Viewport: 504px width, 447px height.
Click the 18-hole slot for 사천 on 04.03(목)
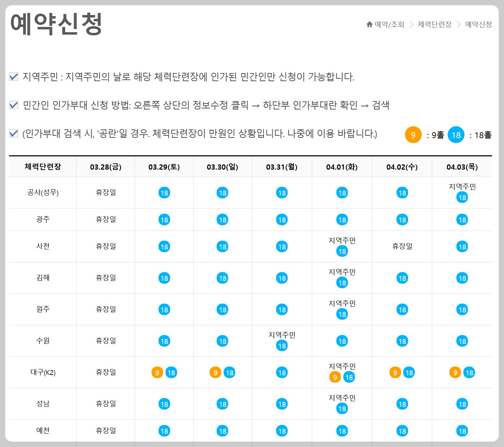click(462, 246)
